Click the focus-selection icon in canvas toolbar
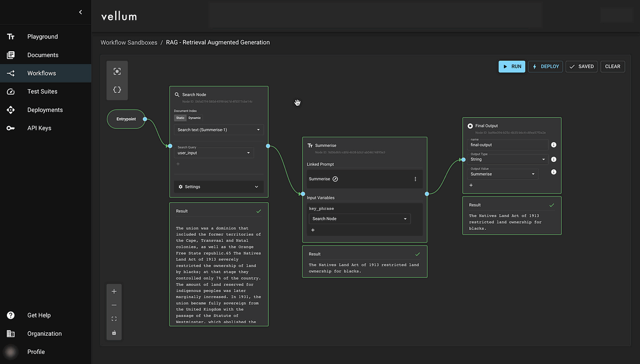Viewport: 640px width, 364px height. tap(117, 72)
